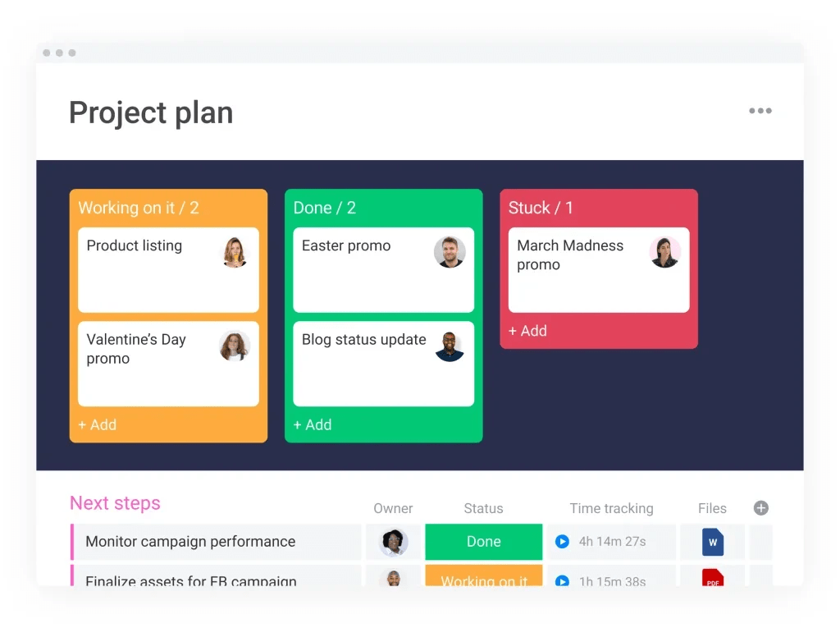Open the Valentine's Day promo card
The height and width of the screenshot is (628, 840).
tap(148, 361)
